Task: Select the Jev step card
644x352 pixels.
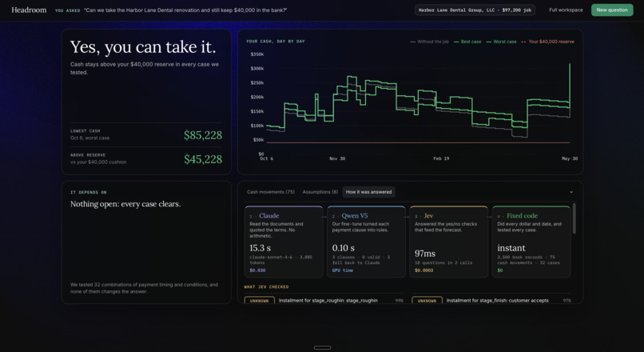Action: point(448,242)
